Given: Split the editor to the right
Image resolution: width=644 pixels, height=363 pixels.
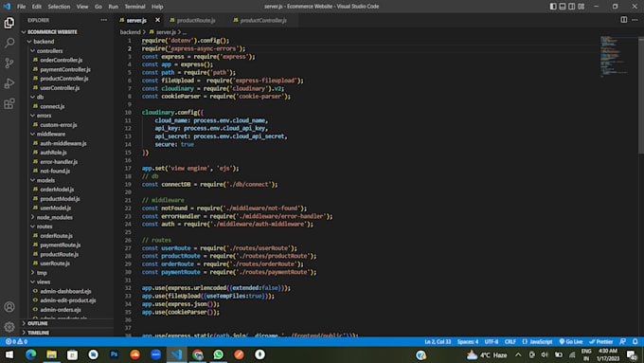Looking at the screenshot, I should click(x=624, y=20).
